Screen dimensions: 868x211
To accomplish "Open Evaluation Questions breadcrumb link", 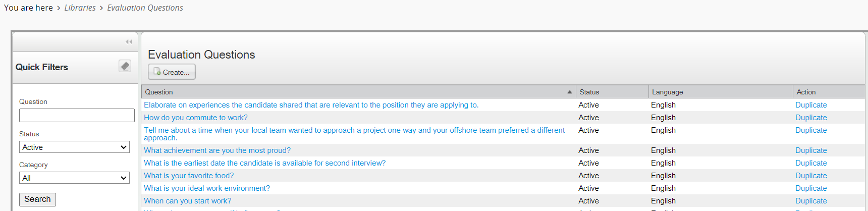I will coord(145,8).
